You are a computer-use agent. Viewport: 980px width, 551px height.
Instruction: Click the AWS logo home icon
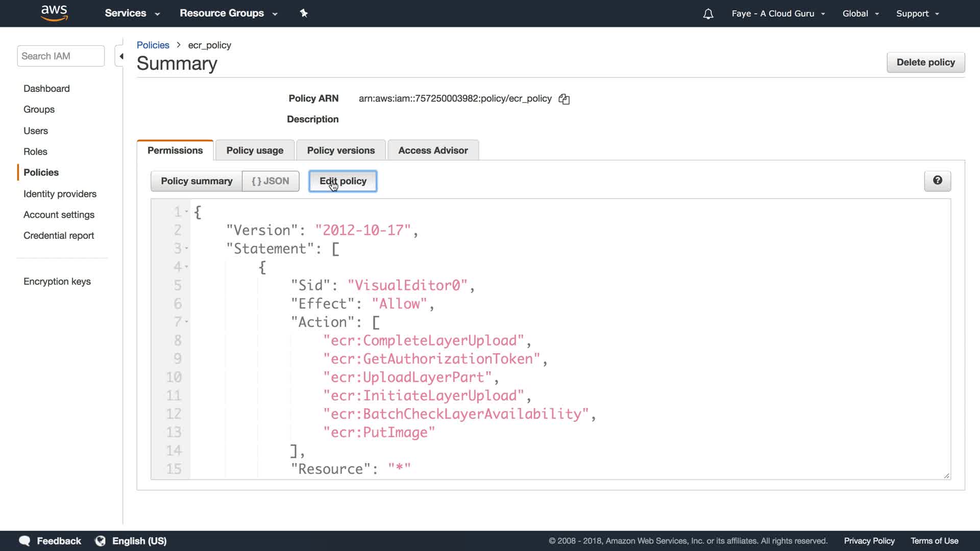(x=54, y=13)
